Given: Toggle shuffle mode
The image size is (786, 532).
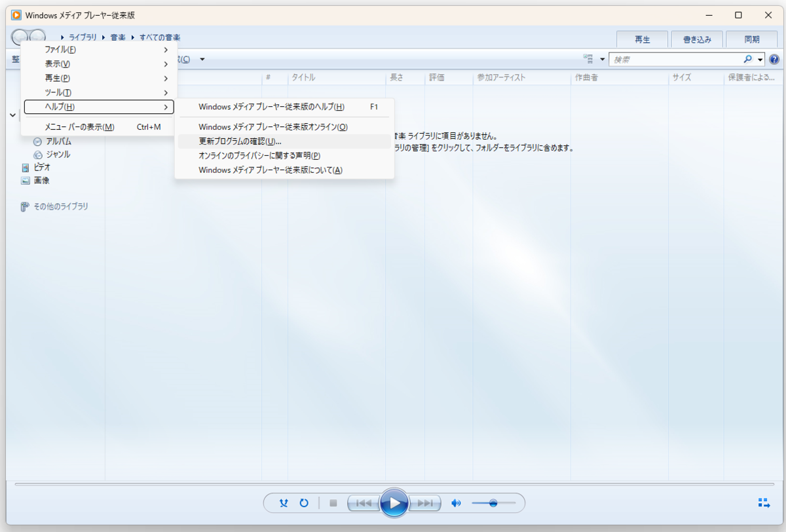Looking at the screenshot, I should tap(284, 503).
